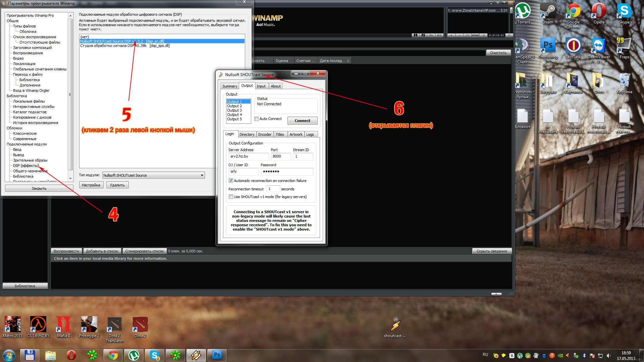The height and width of the screenshot is (362, 644).
Task: Switch to the Input tab
Action: (261, 86)
